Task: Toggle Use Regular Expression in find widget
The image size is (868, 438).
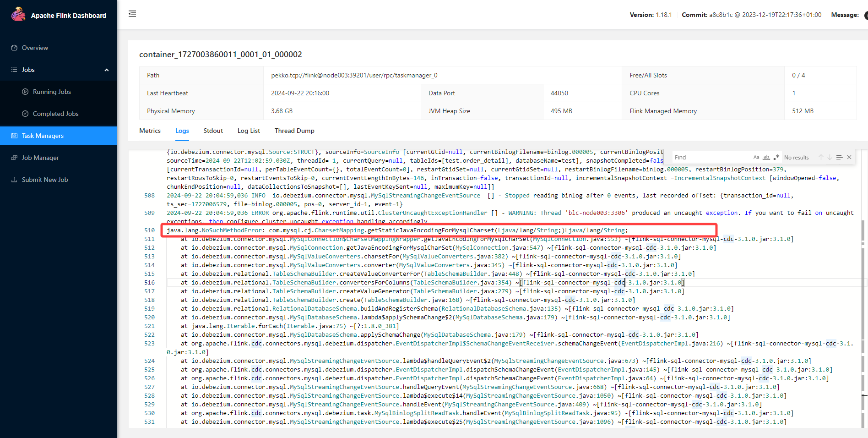Action: [x=776, y=157]
